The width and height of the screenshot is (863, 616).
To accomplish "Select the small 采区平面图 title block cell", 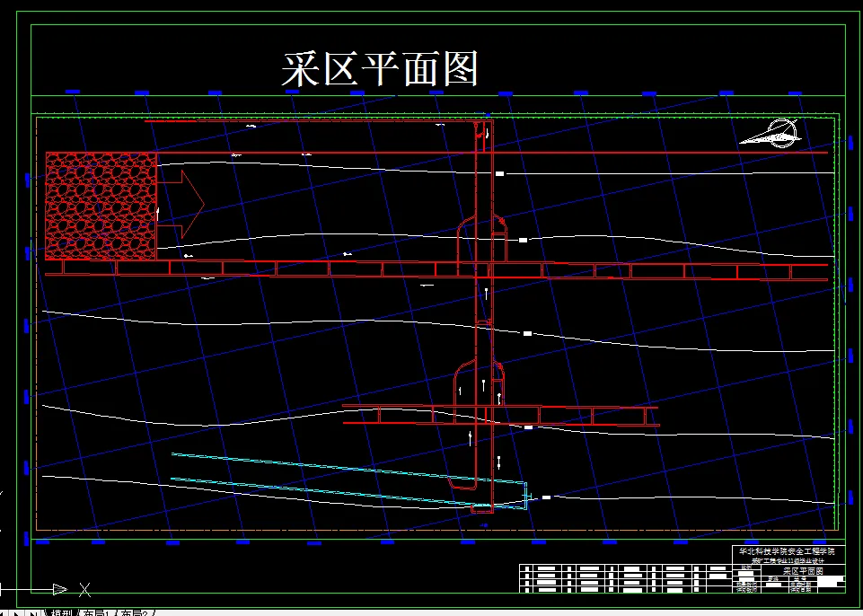I will [803, 571].
